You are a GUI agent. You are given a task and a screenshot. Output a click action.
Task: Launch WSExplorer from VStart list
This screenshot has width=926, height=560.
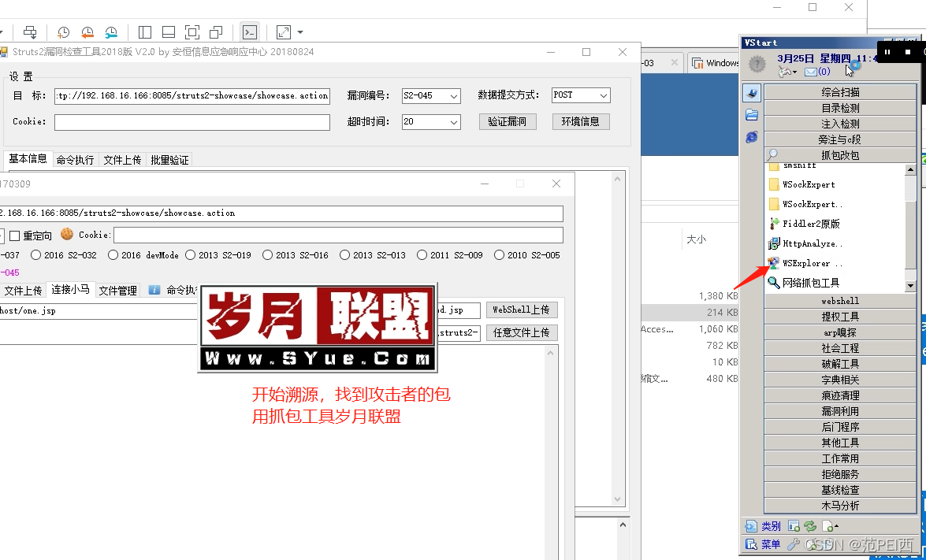pyautogui.click(x=805, y=263)
